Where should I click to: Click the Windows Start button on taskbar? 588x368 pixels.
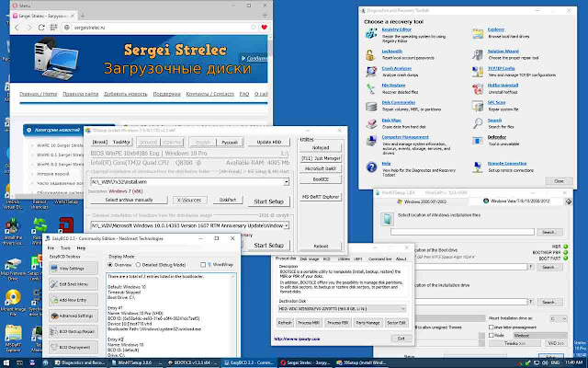(x=6, y=362)
